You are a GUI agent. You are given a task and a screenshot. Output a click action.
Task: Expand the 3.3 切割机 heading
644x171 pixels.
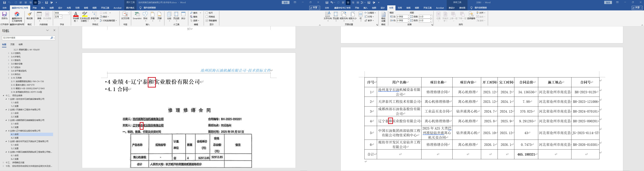9,53
